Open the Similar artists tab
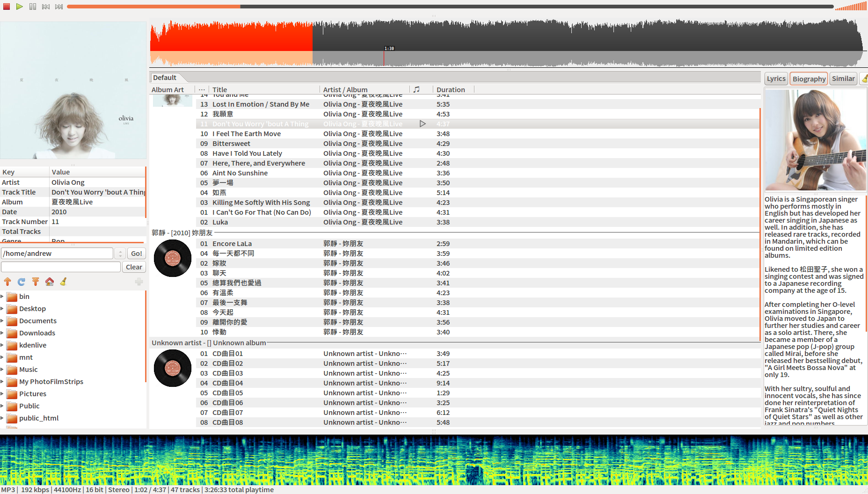The height and width of the screenshot is (494, 868). (843, 79)
